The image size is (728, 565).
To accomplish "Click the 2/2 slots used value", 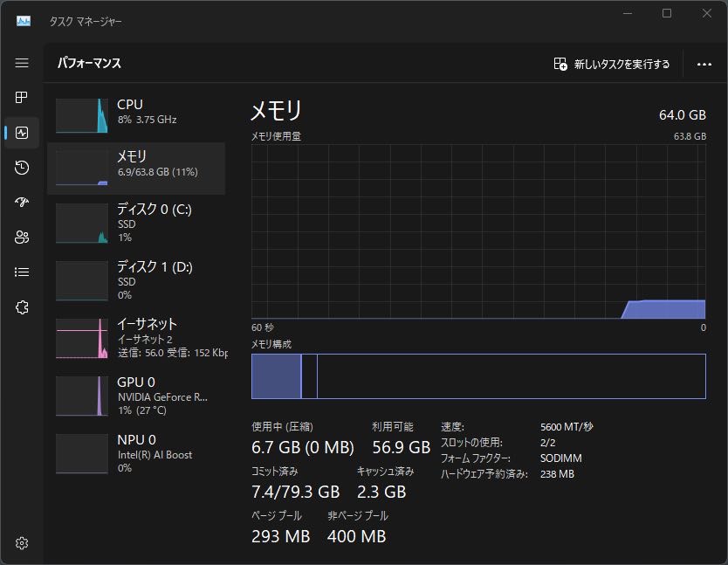I will coord(548,443).
